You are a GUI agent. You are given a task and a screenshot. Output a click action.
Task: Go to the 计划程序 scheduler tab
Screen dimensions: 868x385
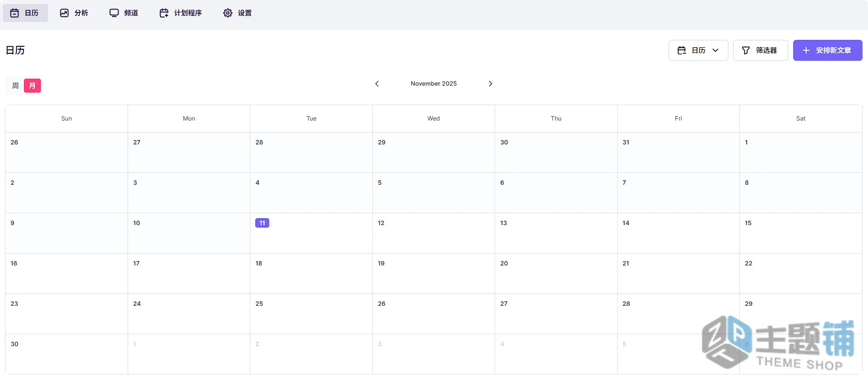[x=181, y=13]
